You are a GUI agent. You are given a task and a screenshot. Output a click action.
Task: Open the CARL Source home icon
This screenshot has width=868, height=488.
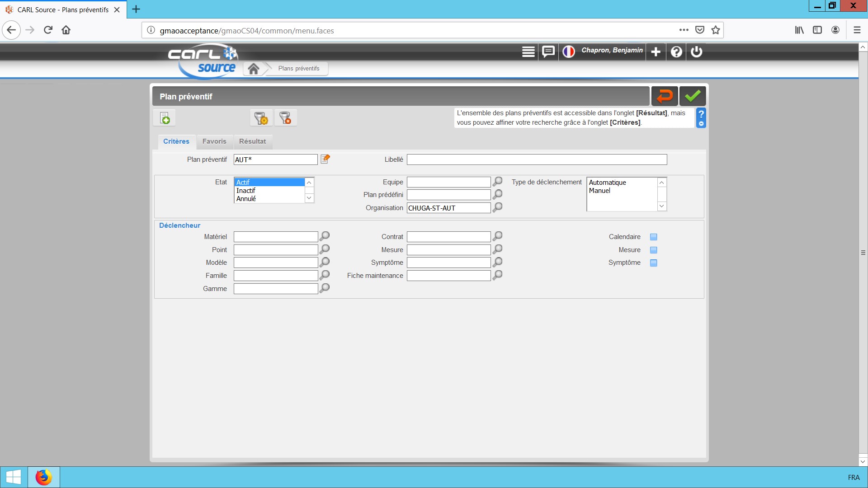coord(254,69)
